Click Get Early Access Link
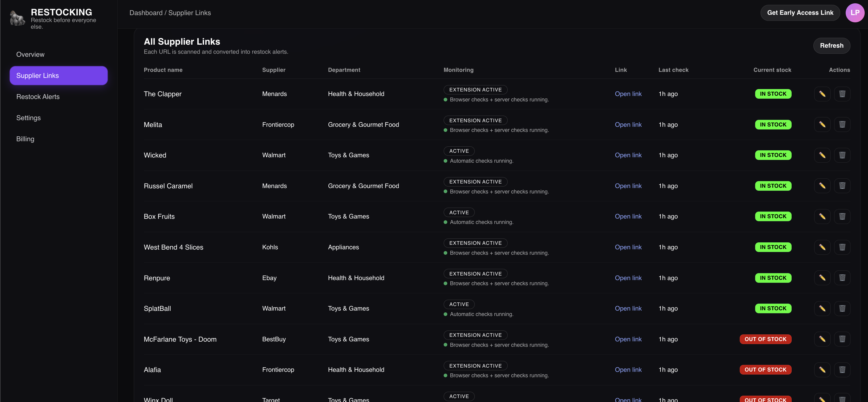 click(x=800, y=12)
